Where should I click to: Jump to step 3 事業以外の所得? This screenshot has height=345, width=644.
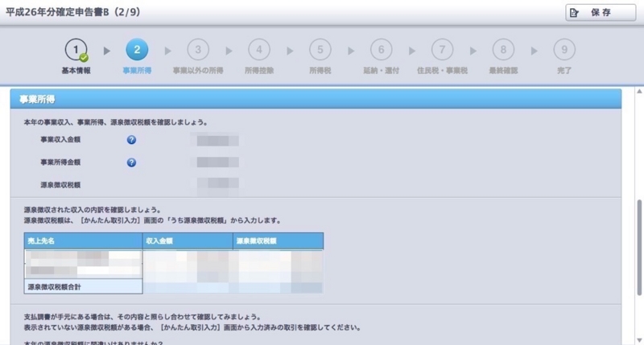tap(198, 50)
